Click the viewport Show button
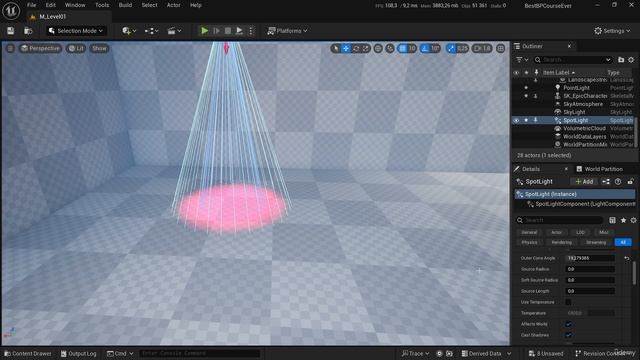Screen dimensions: 640x360 pos(99,48)
